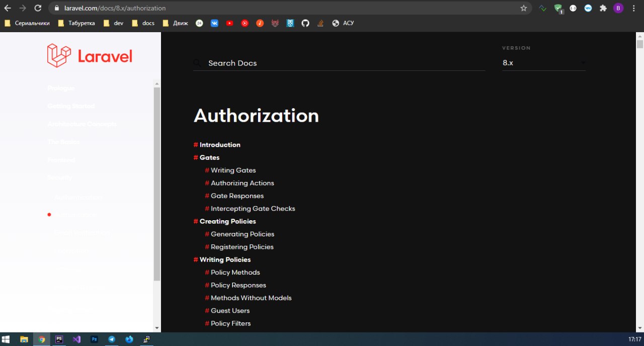Collapse Security sidebar section

(60, 178)
